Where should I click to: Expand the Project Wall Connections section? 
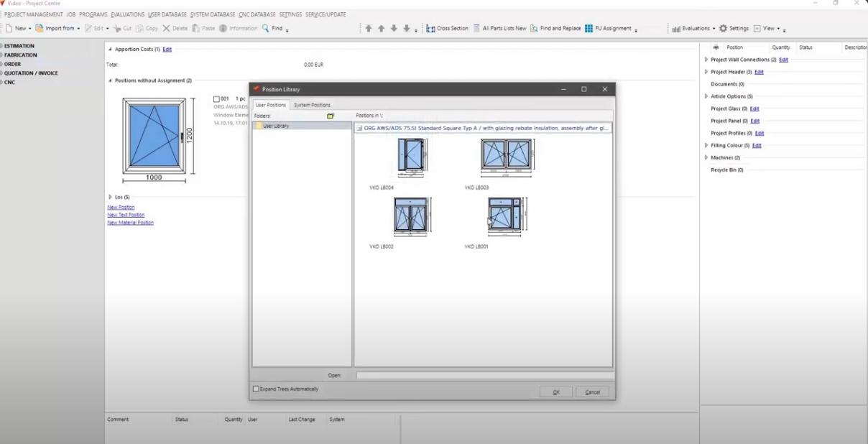point(706,60)
